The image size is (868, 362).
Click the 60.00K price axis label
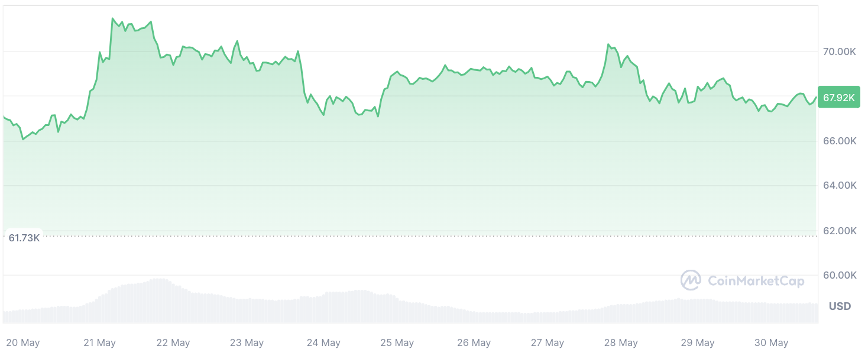[x=840, y=275]
